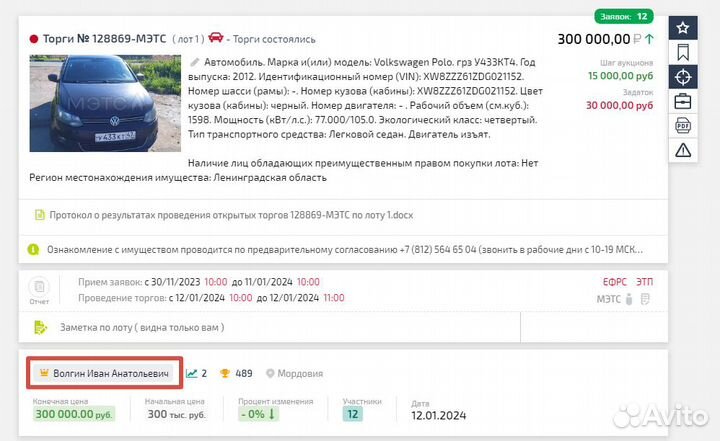This screenshot has height=441, width=720.
Task: Click the МЭТС platform label
Action: 608,300
